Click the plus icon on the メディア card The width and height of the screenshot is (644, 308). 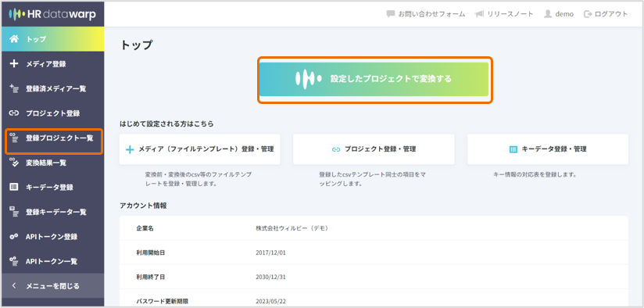[130, 149]
